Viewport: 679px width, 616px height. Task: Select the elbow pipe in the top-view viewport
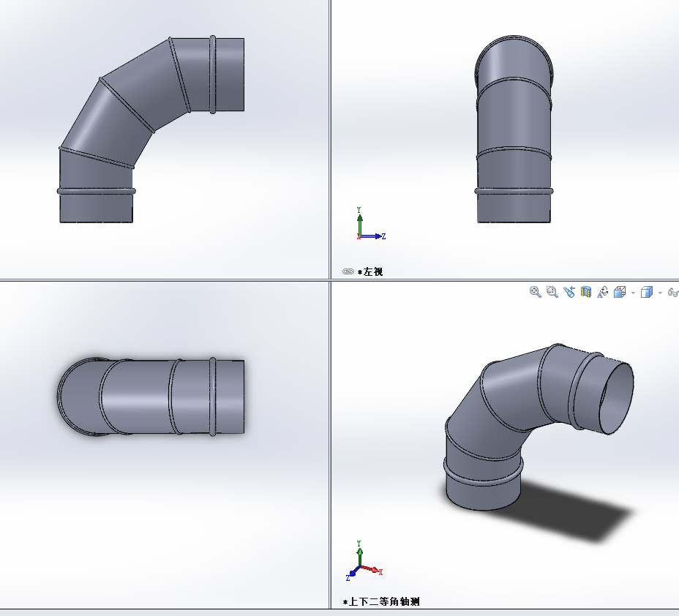(150, 396)
